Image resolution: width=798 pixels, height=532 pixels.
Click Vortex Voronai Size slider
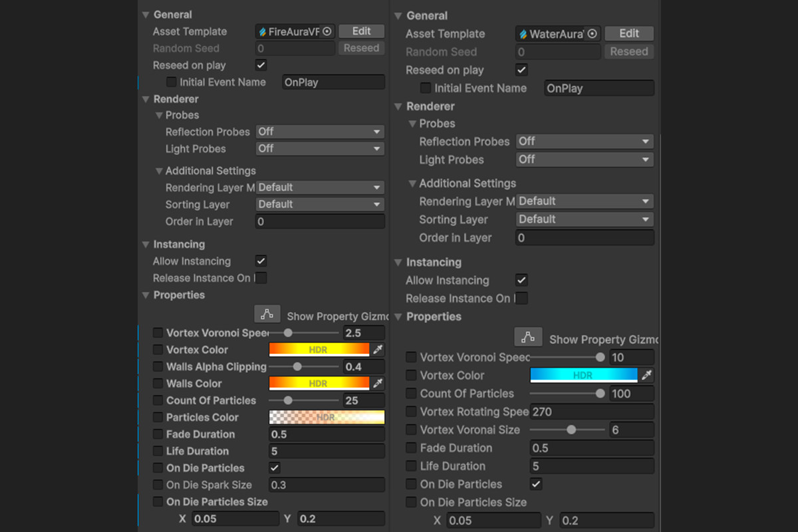tap(568, 430)
